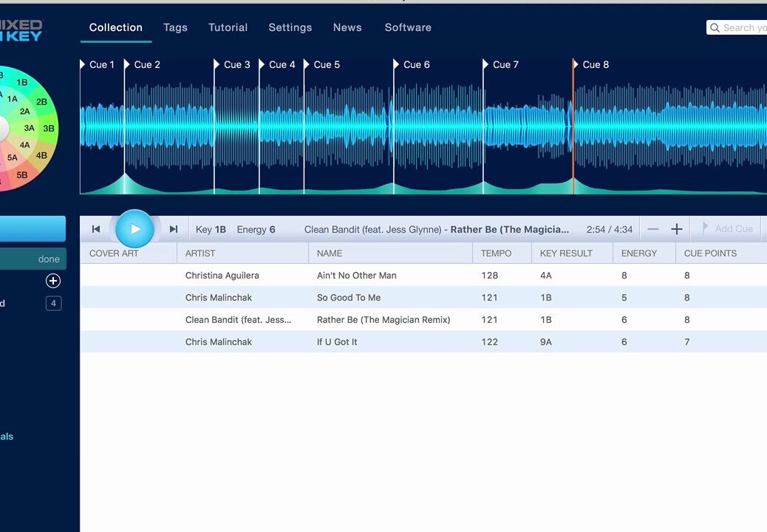Jump to Cue 2 marker
The width and height of the screenshot is (767, 532).
pyautogui.click(x=143, y=64)
